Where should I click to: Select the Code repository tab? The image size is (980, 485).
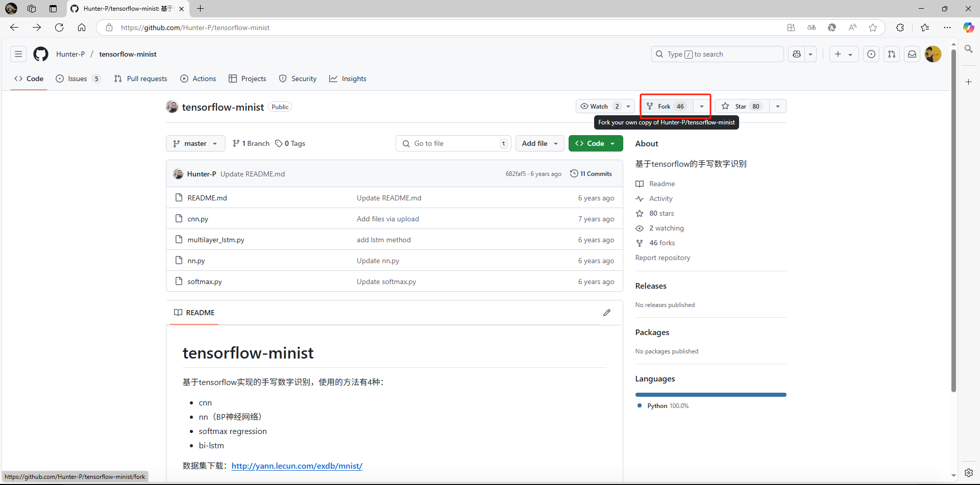point(29,79)
